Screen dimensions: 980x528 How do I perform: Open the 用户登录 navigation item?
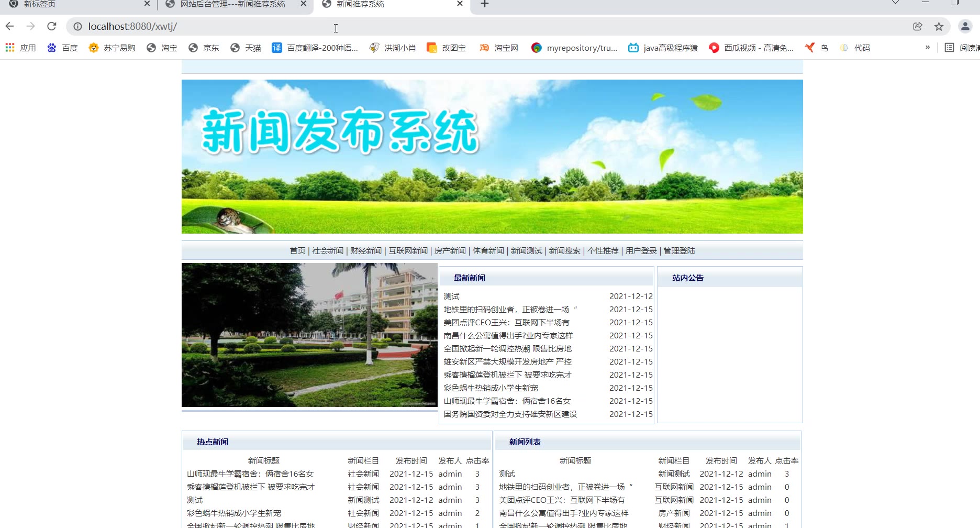(641, 251)
